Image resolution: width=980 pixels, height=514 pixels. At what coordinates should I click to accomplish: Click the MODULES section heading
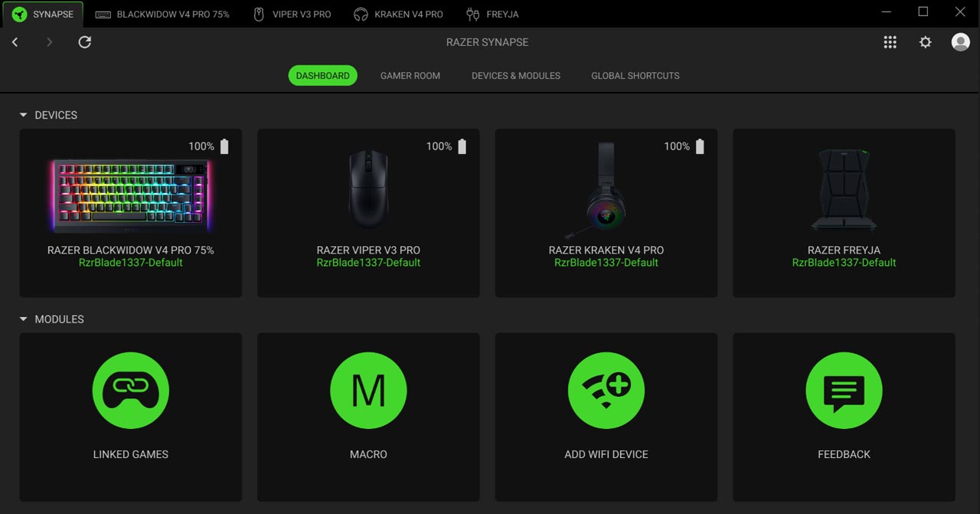tap(59, 319)
